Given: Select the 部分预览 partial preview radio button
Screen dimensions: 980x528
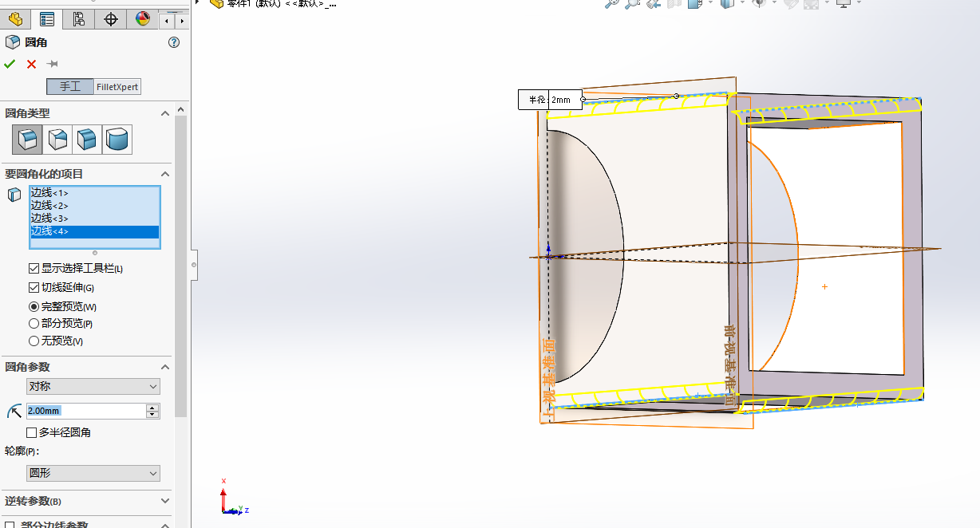Looking at the screenshot, I should [34, 324].
